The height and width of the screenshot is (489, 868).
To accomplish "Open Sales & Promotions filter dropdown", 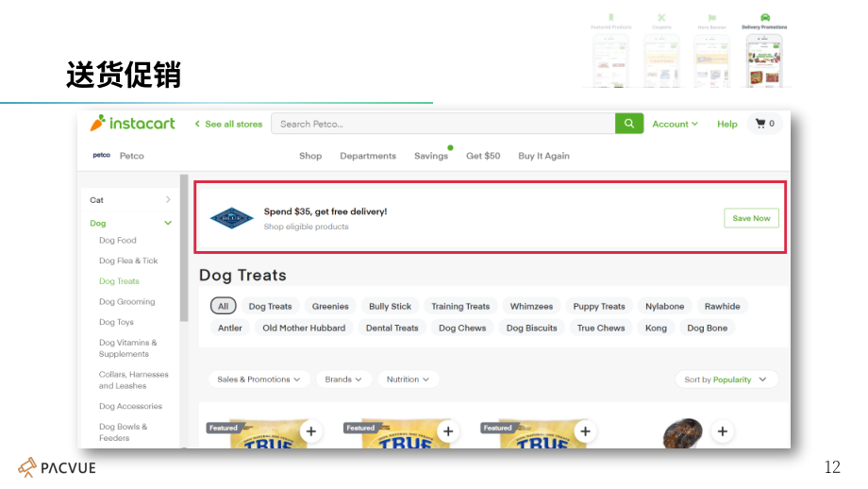I will [x=259, y=379].
